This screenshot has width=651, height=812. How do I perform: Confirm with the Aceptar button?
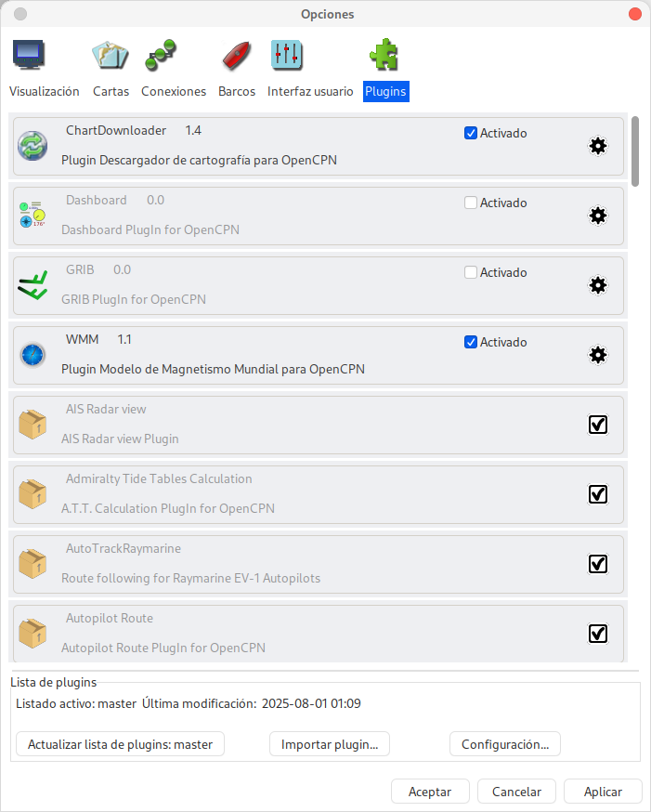[430, 792]
